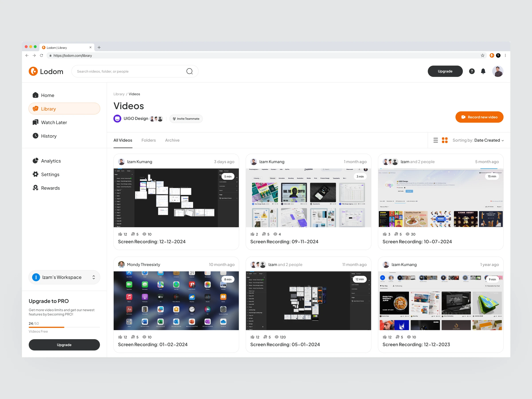Switch to the Archive tab

click(172, 140)
